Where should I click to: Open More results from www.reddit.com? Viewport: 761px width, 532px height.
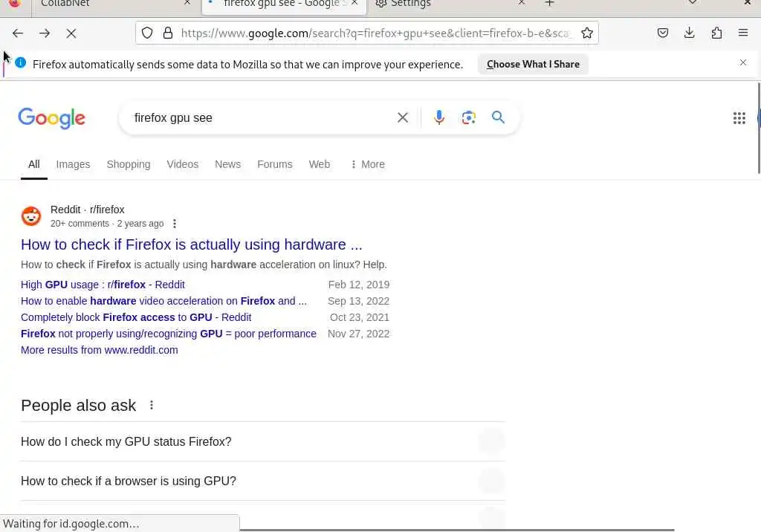click(x=99, y=350)
